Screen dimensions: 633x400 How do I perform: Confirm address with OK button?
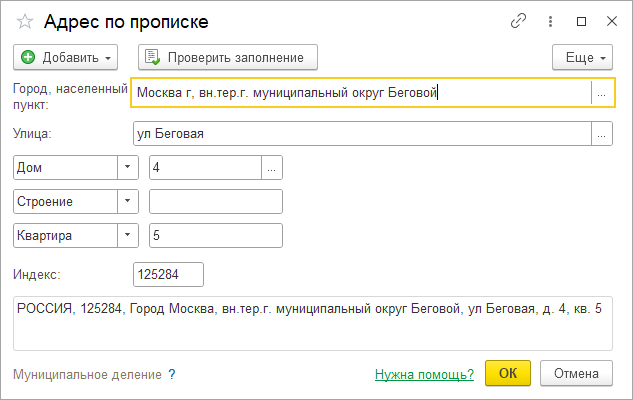coord(508,373)
